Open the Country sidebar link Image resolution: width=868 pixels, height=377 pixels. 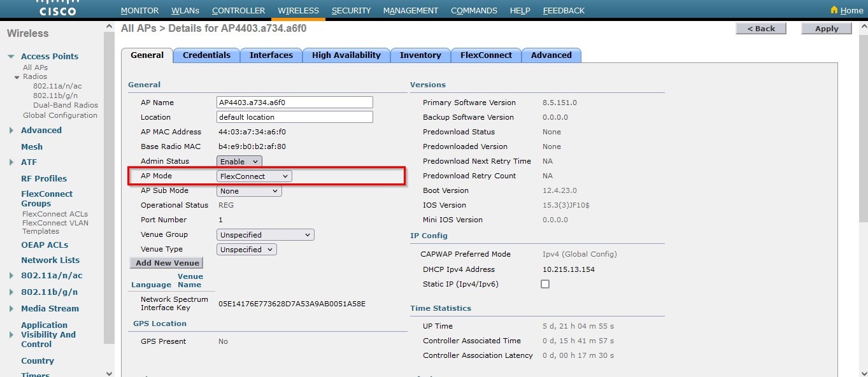[x=38, y=360]
